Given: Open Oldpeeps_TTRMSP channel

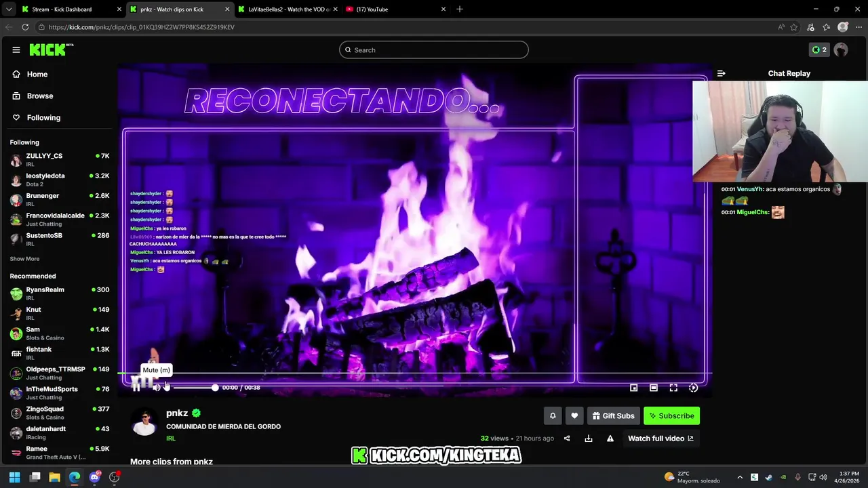Looking at the screenshot, I should [x=59, y=373].
